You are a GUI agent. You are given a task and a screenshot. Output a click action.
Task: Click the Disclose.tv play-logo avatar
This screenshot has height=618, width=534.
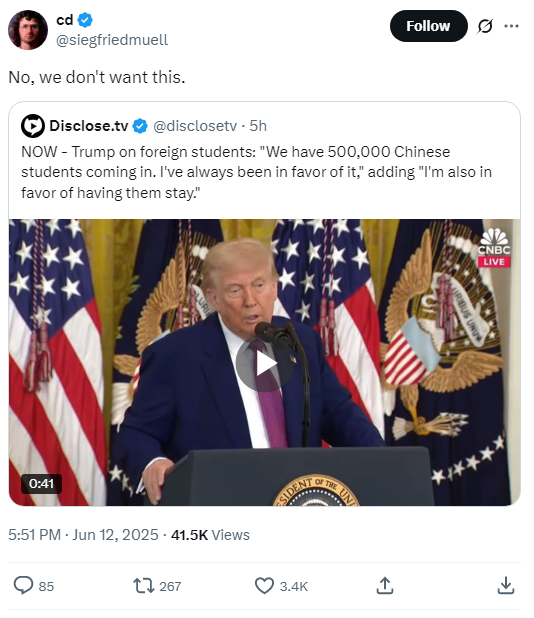pos(33,126)
